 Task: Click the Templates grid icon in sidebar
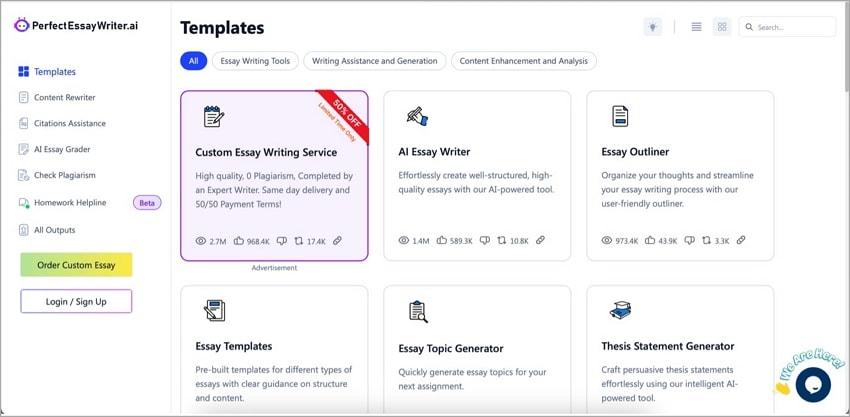23,72
